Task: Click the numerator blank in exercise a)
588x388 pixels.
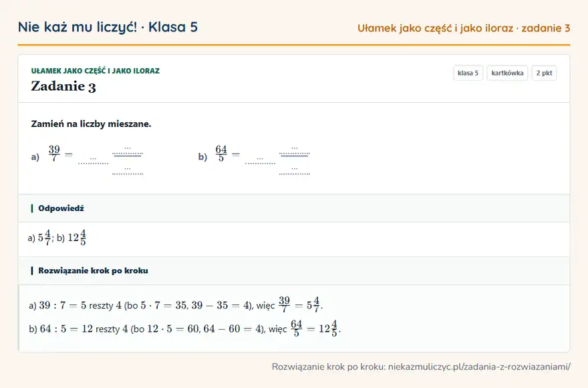Action: [x=128, y=150]
